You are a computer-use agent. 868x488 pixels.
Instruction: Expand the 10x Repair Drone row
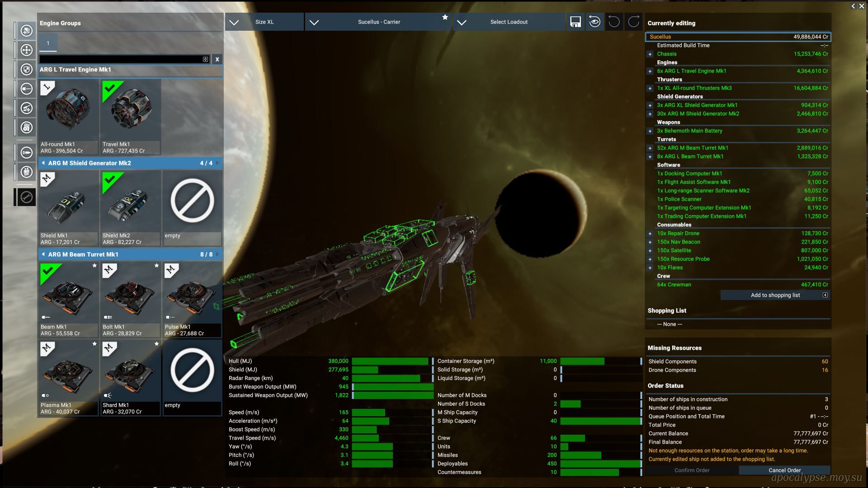tap(650, 234)
